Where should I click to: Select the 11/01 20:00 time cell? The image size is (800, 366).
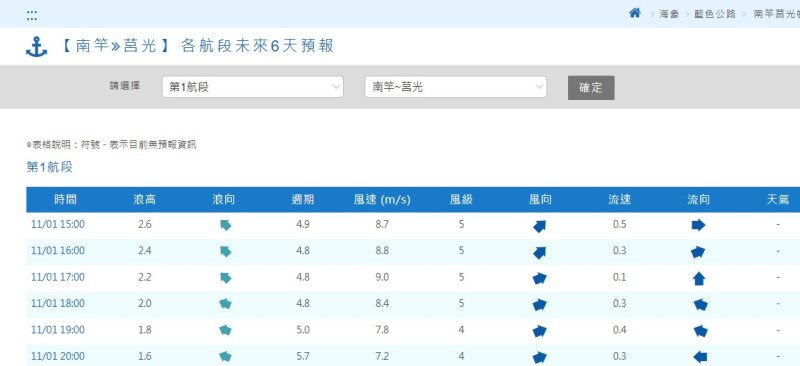click(x=58, y=356)
